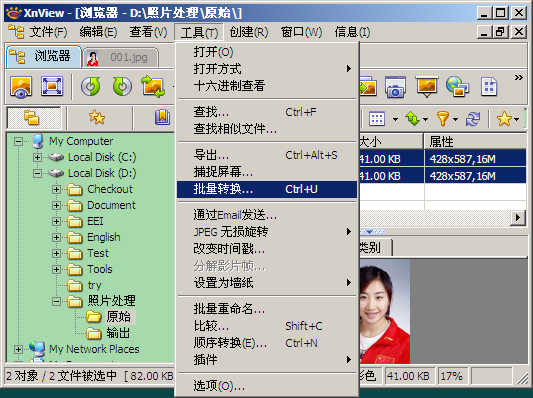
Task: Rotate right with the clockwise arrow icon
Action: [x=122, y=86]
